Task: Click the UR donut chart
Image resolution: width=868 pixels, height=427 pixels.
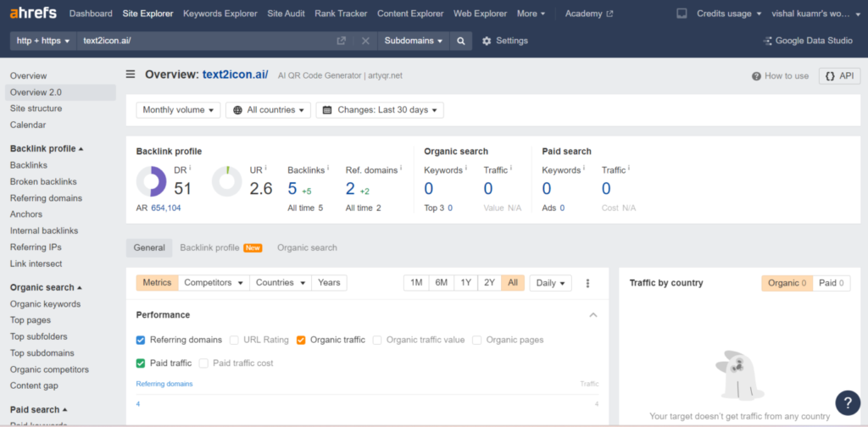Action: point(227,181)
